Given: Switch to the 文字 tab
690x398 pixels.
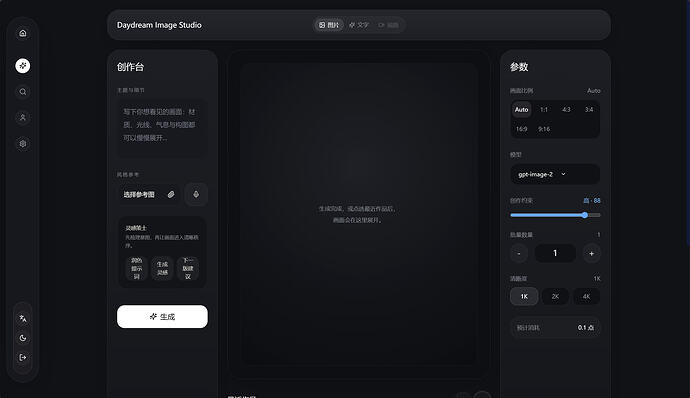Looking at the screenshot, I should click(x=359, y=25).
